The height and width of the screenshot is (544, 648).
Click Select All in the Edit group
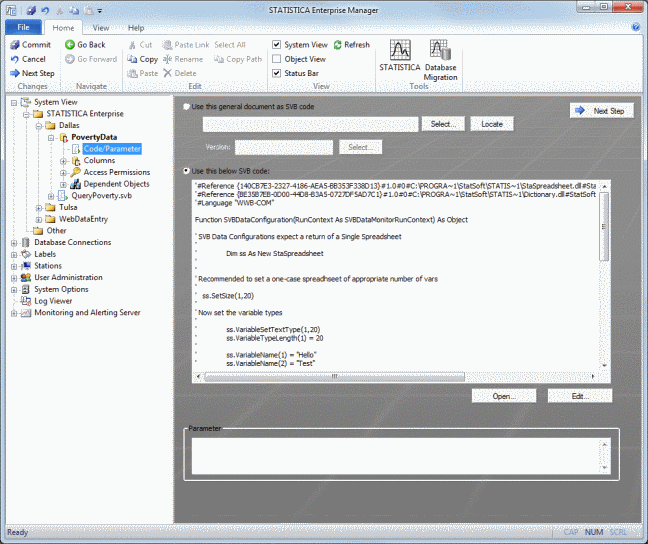pos(230,45)
